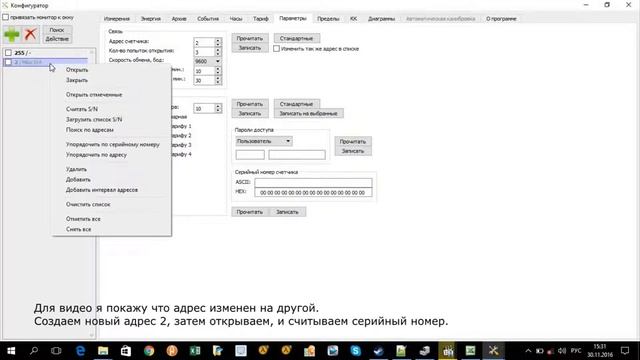Screen dimensions: 640x360
Task: Check the box of the highlighted meter 2 row
Action: tap(8, 62)
